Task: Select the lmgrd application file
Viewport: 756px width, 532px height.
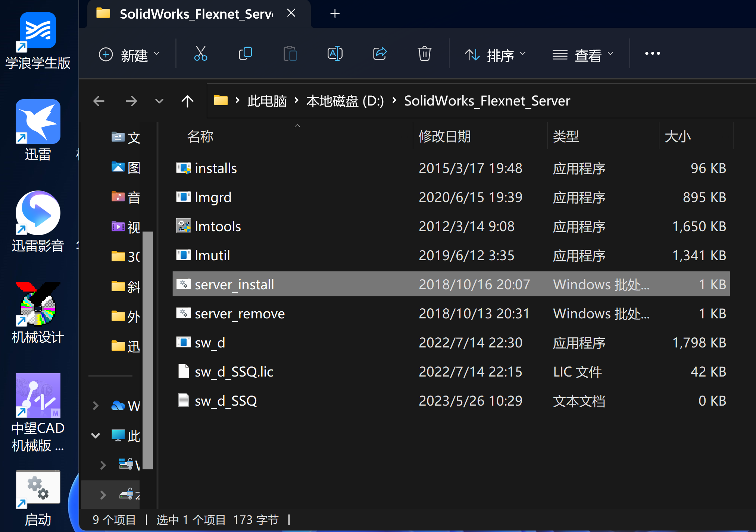Action: pos(451,197)
